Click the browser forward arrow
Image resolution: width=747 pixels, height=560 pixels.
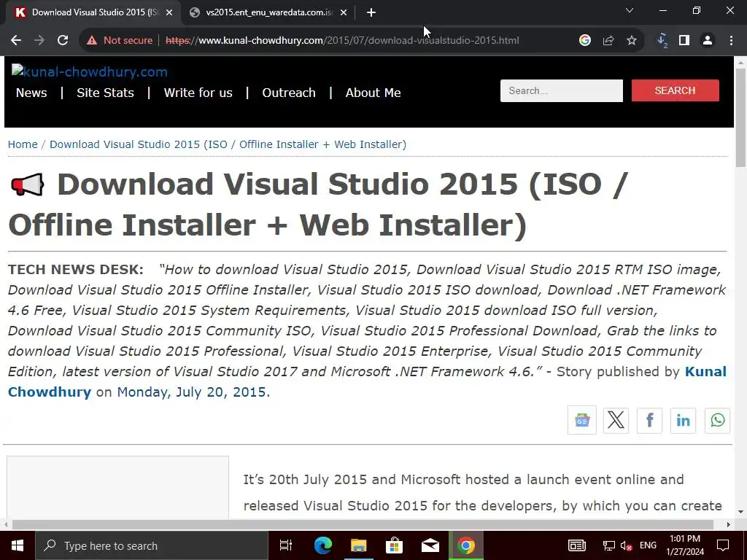(x=39, y=41)
